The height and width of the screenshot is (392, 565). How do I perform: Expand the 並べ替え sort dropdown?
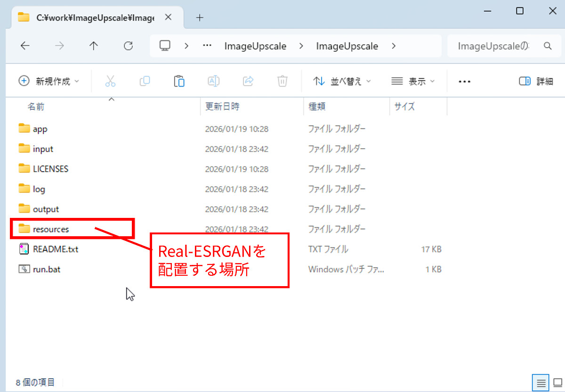tap(342, 81)
